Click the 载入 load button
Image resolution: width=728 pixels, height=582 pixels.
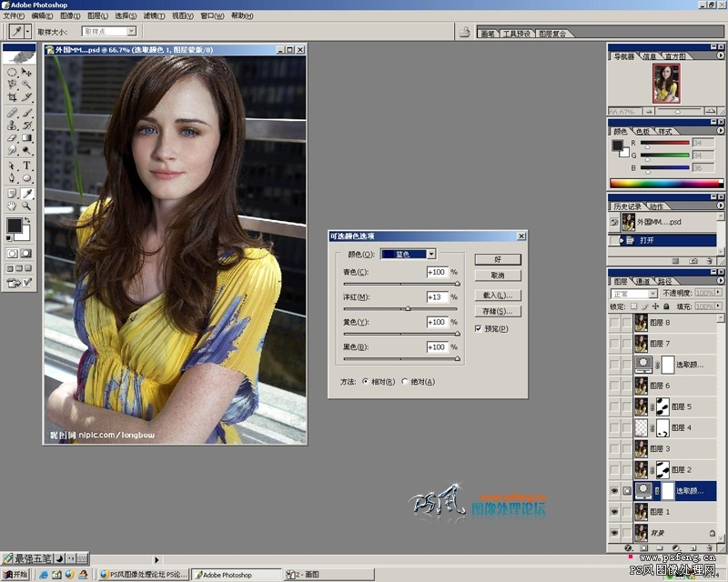click(498, 296)
